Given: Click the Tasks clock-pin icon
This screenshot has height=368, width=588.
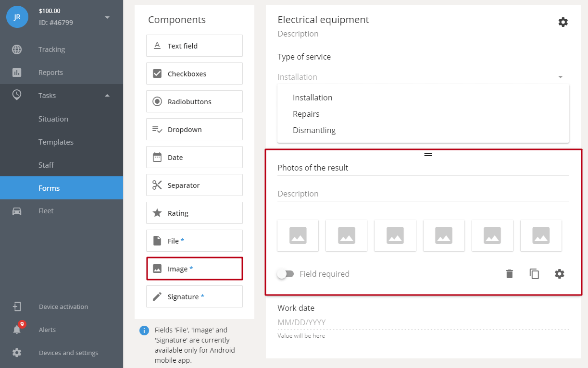Looking at the screenshot, I should coord(17,95).
